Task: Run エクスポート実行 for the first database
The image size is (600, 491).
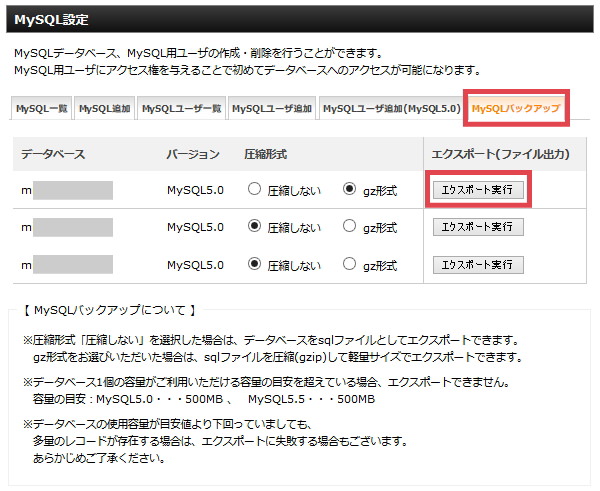Action: tap(478, 190)
